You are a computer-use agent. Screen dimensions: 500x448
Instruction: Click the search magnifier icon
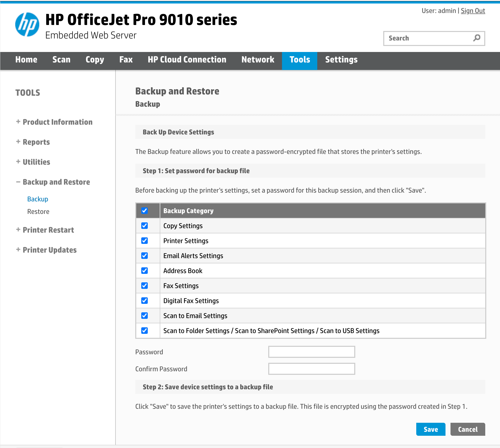477,38
